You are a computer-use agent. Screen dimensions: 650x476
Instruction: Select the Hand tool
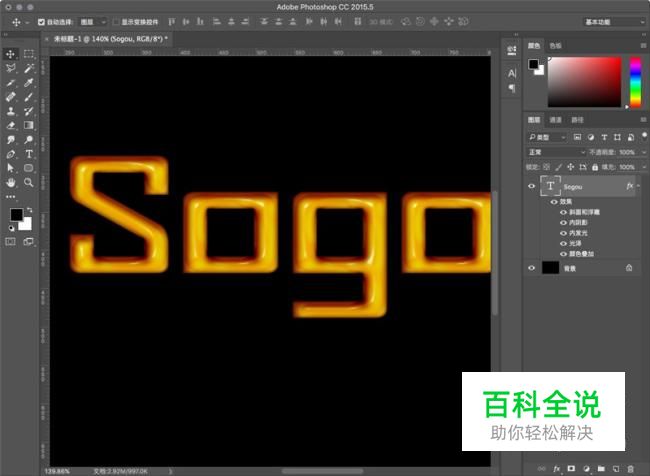point(10,182)
